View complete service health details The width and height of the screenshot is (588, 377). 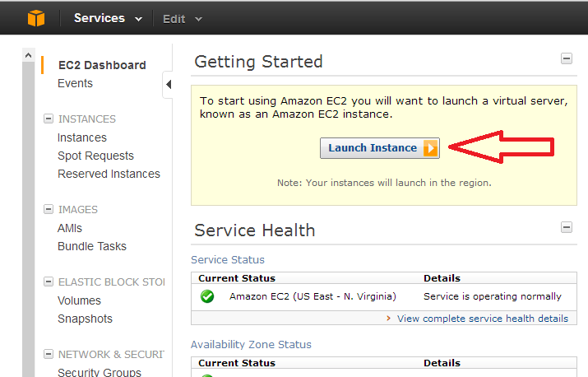click(x=482, y=319)
